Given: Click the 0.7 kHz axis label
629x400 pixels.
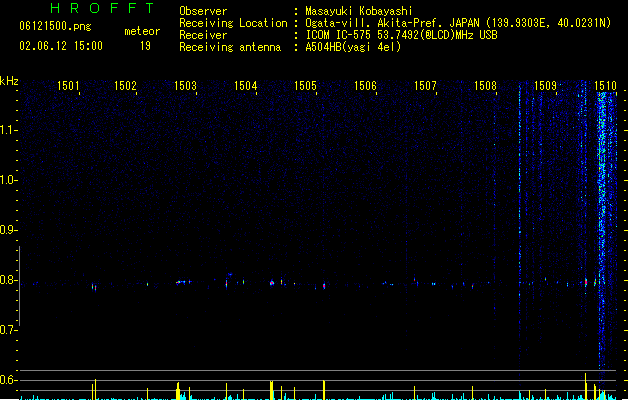Looking at the screenshot, I should [8, 330].
